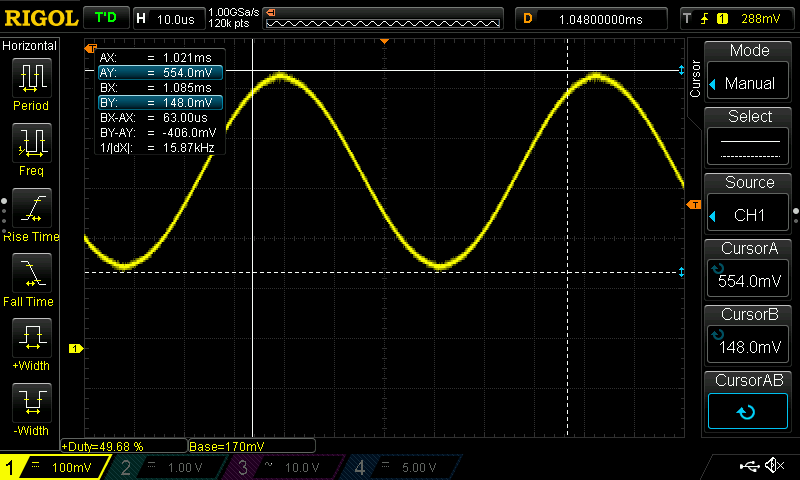Screen dimensions: 800x480
Task: Select the Fall Time measurement icon
Action: (32, 272)
